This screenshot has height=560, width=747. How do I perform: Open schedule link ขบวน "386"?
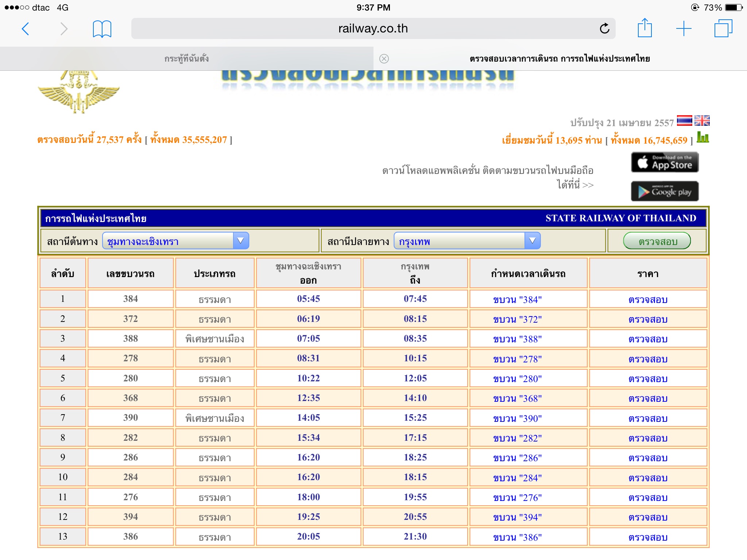[517, 537]
